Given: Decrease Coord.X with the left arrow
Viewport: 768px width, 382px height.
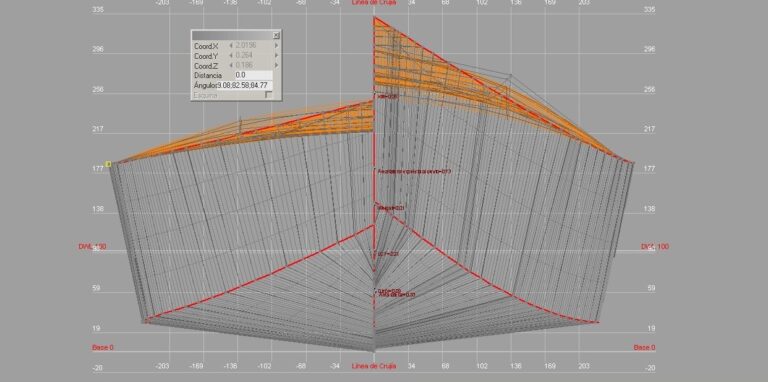Looking at the screenshot, I should (231, 46).
